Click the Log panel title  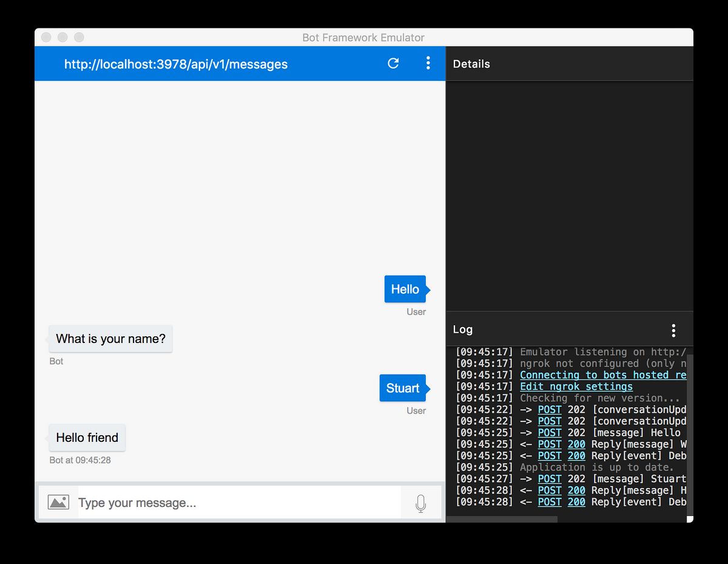[463, 330]
